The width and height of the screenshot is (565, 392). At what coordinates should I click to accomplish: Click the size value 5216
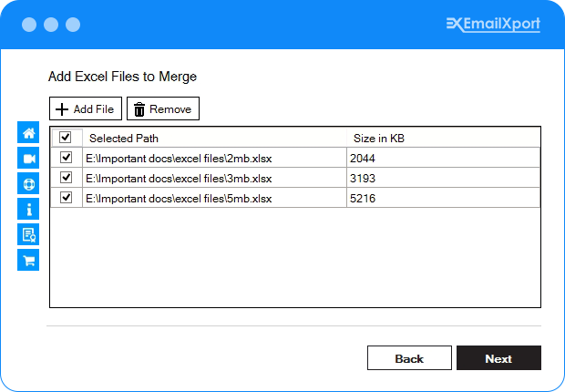pos(363,199)
